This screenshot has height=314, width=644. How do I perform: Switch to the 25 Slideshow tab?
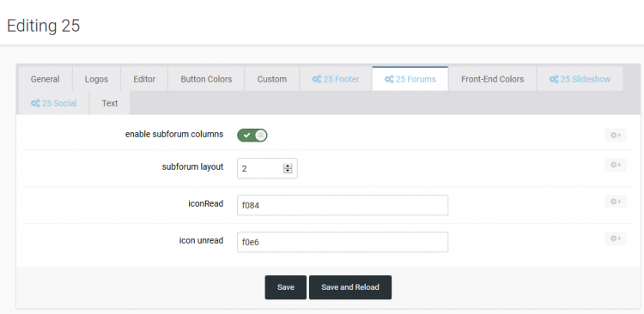coord(580,79)
